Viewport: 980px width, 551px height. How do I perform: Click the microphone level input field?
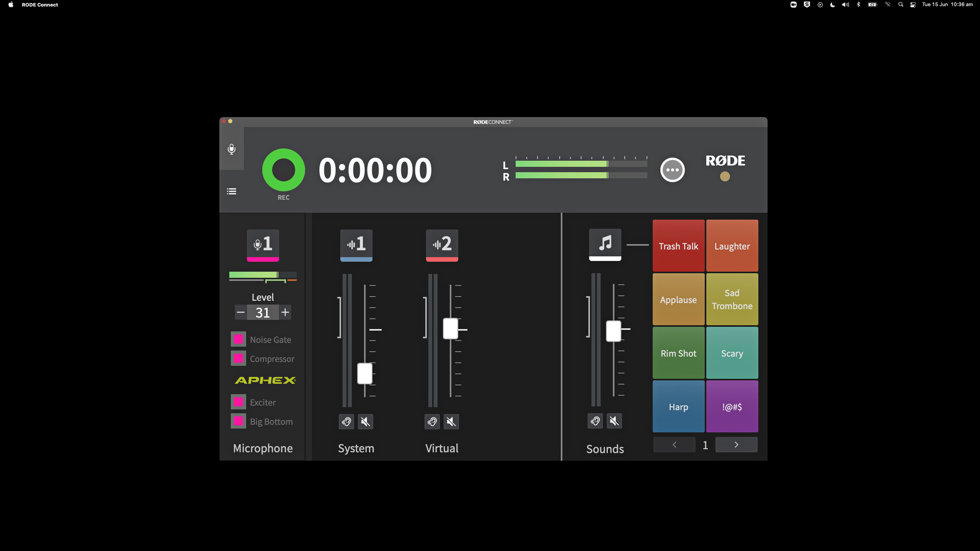point(263,312)
